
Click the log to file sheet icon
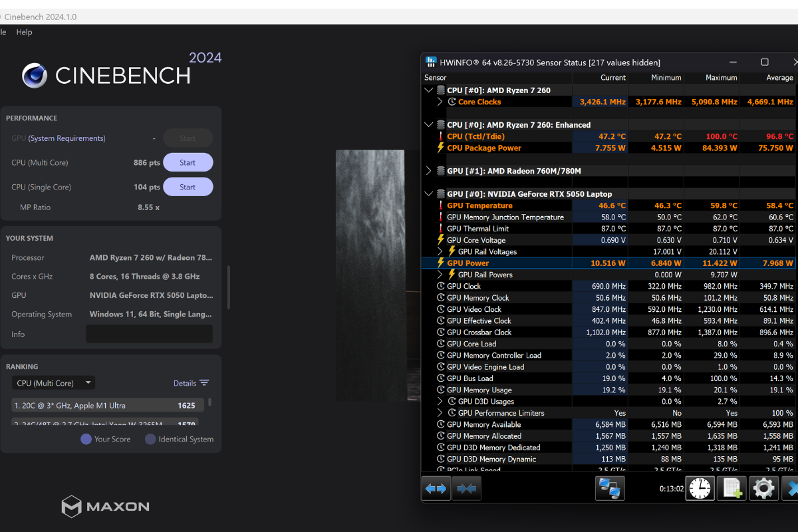pos(732,489)
